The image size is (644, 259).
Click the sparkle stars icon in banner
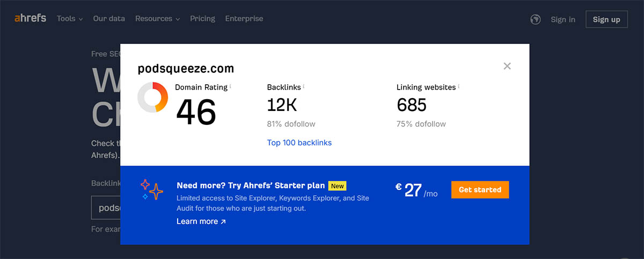151,189
